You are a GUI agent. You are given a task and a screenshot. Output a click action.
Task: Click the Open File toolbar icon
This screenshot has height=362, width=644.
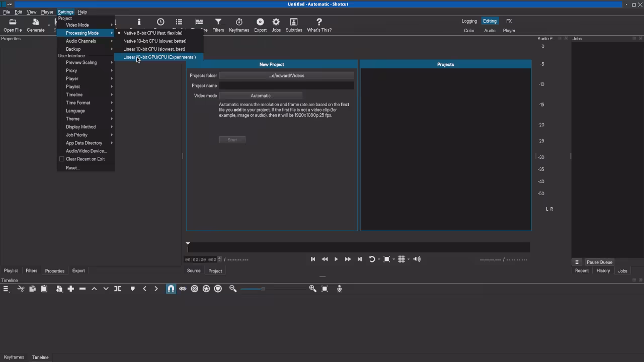[13, 25]
